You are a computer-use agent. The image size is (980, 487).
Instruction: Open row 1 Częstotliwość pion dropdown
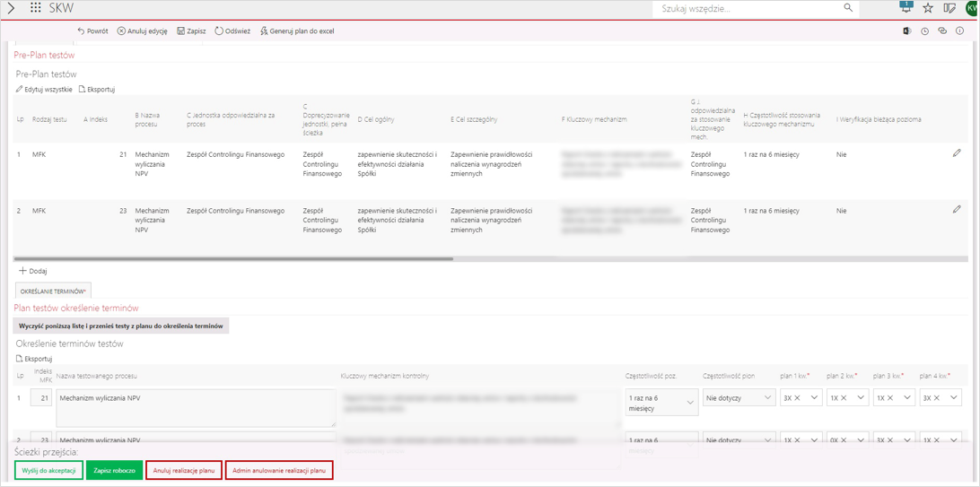(x=739, y=397)
